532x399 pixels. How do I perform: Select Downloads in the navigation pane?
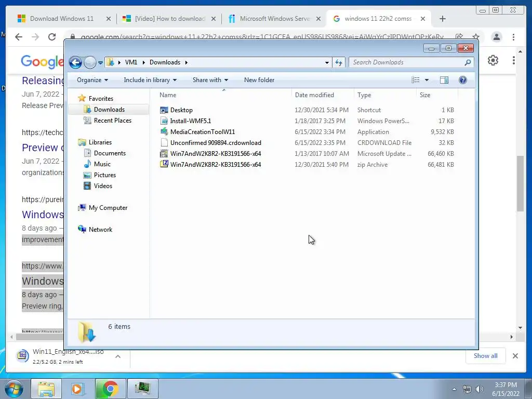point(109,110)
